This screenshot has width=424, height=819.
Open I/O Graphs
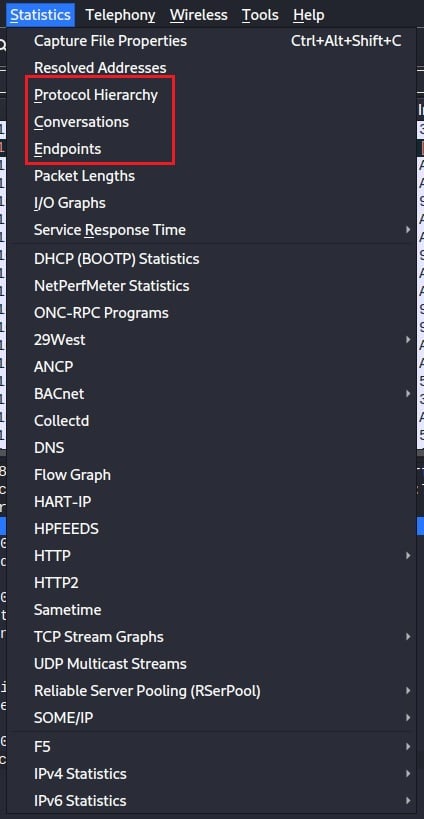point(211,203)
